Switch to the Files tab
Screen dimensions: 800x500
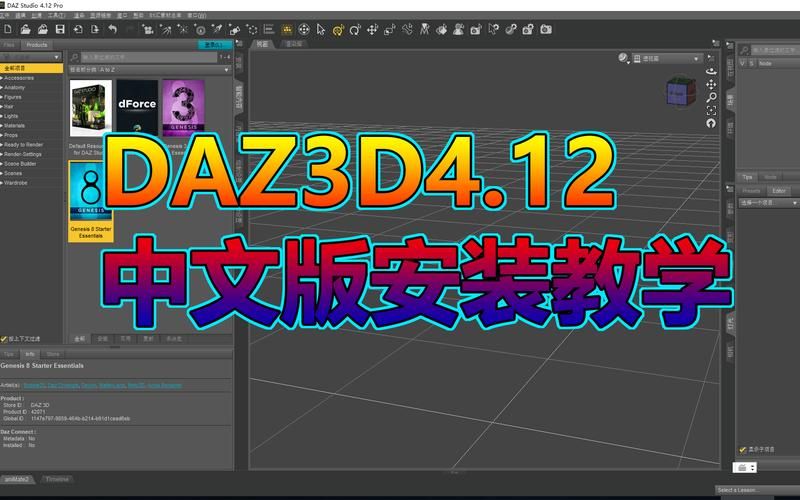tap(9, 45)
